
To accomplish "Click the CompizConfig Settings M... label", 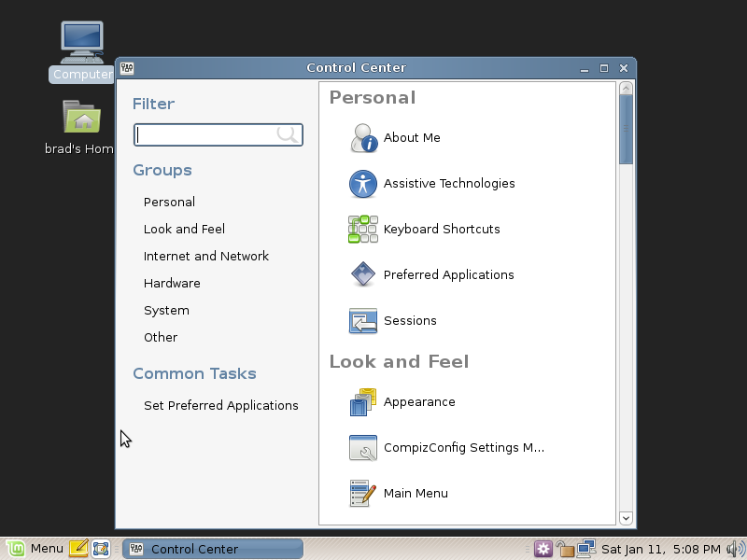I will pyautogui.click(x=464, y=448).
